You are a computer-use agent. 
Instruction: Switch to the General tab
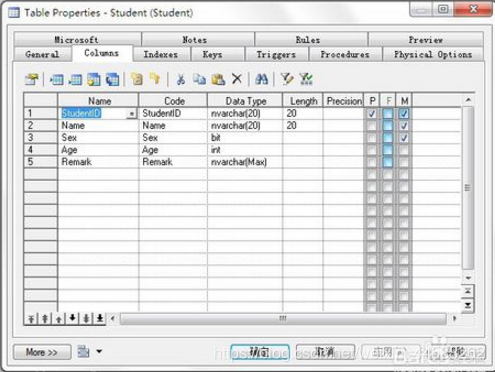pos(42,54)
